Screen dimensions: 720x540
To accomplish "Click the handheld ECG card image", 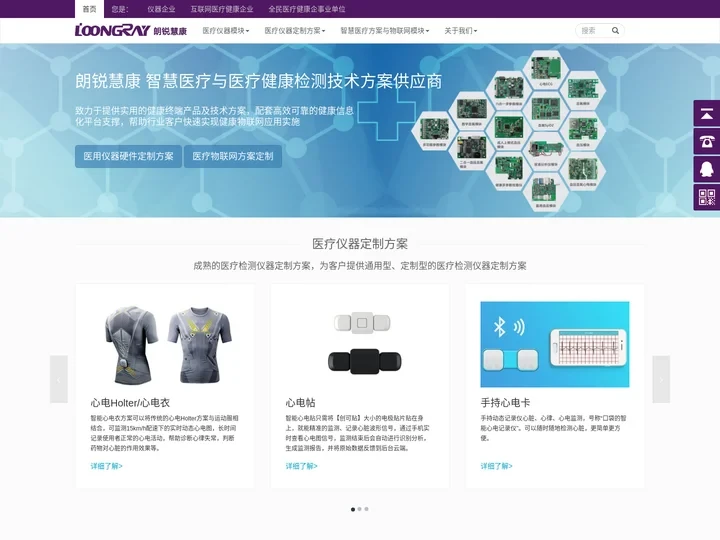I will (555, 344).
